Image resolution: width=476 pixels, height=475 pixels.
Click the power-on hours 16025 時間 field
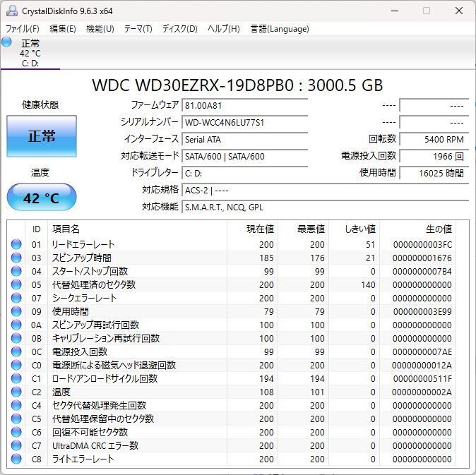pyautogui.click(x=434, y=174)
